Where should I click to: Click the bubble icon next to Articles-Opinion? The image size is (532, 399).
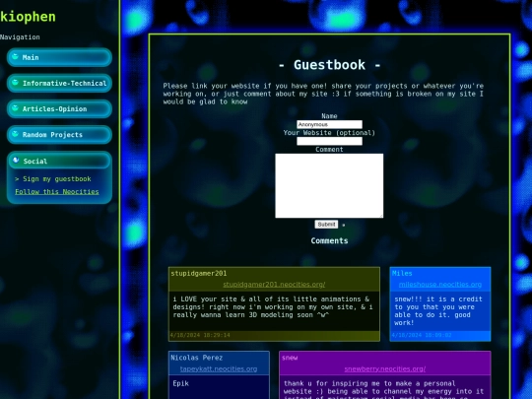[x=15, y=108]
